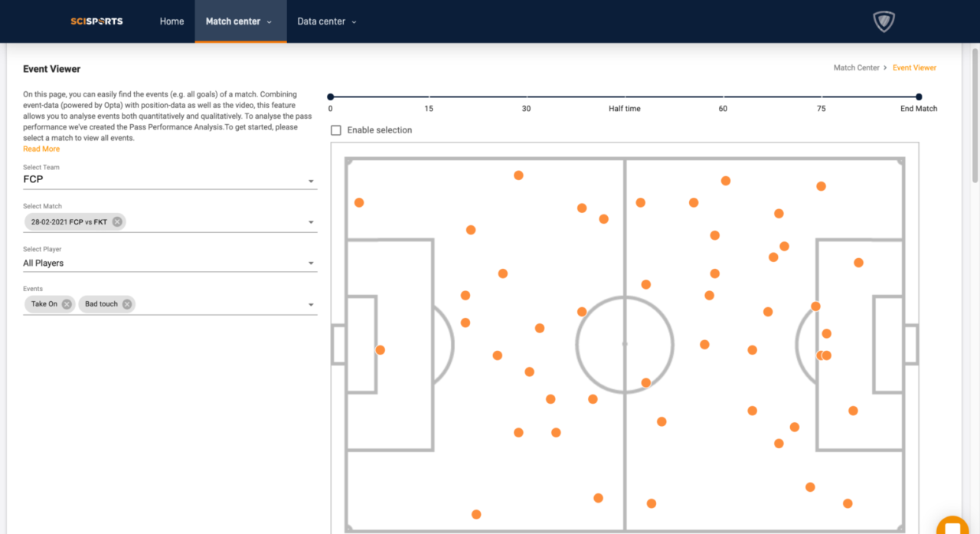This screenshot has height=534, width=980.
Task: Go to the Home tab
Action: pyautogui.click(x=171, y=21)
